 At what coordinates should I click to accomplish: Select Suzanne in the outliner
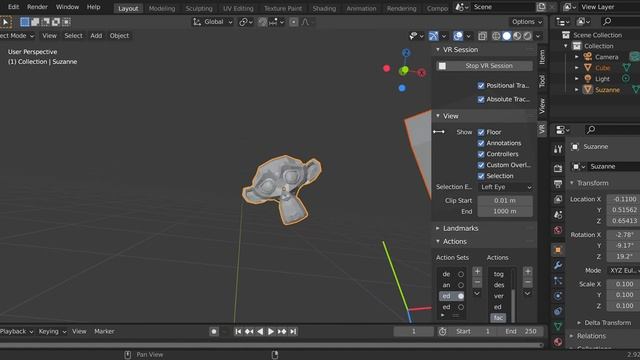607,90
